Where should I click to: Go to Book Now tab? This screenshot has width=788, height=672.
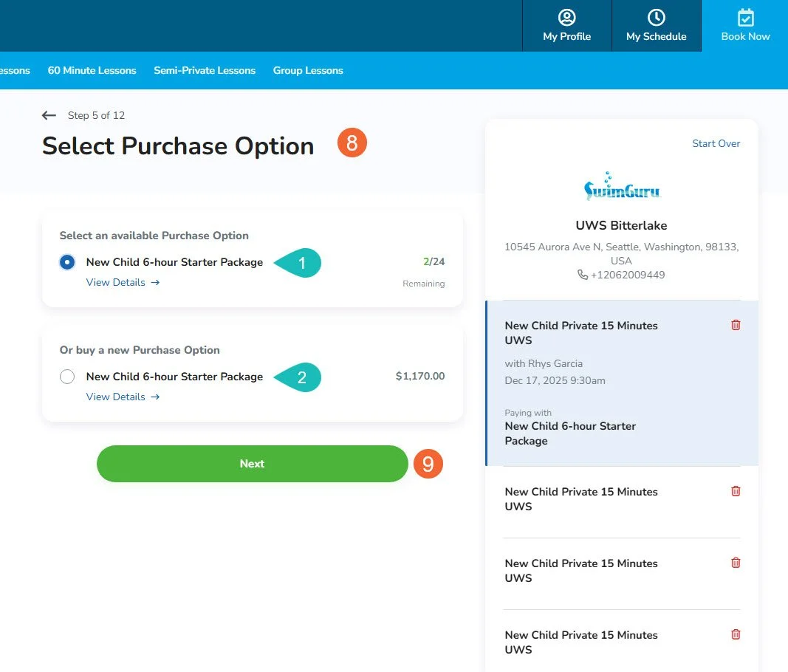744,26
